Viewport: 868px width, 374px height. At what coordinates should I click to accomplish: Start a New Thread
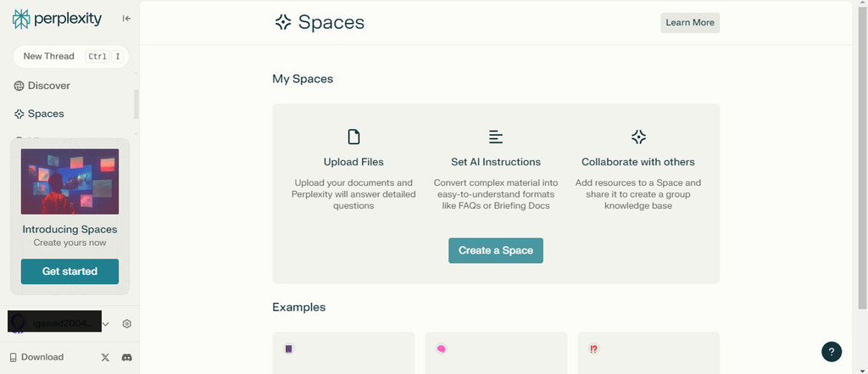71,57
